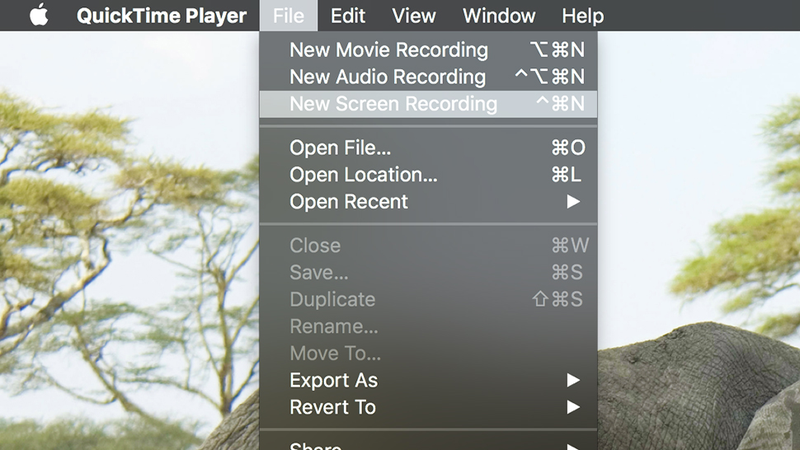The height and width of the screenshot is (450, 800).
Task: Expand the Revert To submenu
Action: coord(428,408)
